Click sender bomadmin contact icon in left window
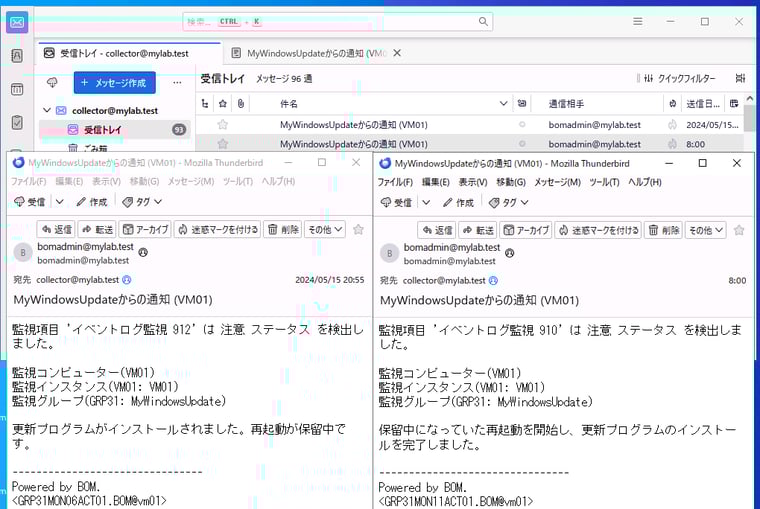This screenshot has width=760, height=509. click(143, 252)
